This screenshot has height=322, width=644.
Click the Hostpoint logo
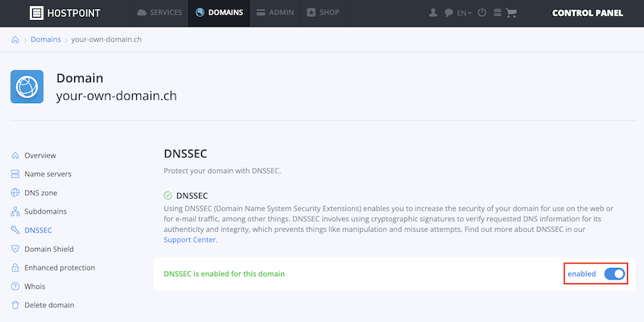tap(65, 13)
